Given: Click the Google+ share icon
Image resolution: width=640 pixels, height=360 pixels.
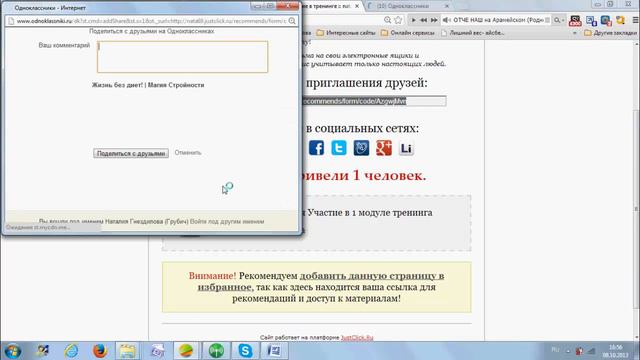Looking at the screenshot, I should pos(384,148).
